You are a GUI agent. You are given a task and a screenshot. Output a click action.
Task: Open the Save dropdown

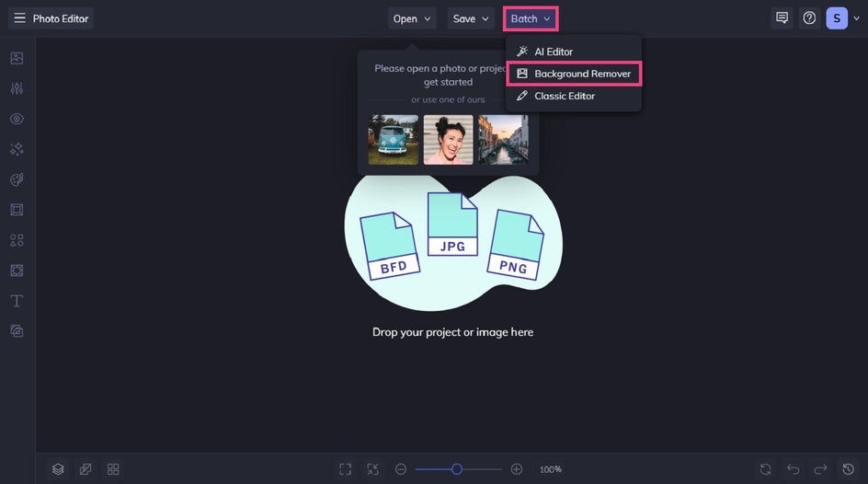[x=471, y=18]
